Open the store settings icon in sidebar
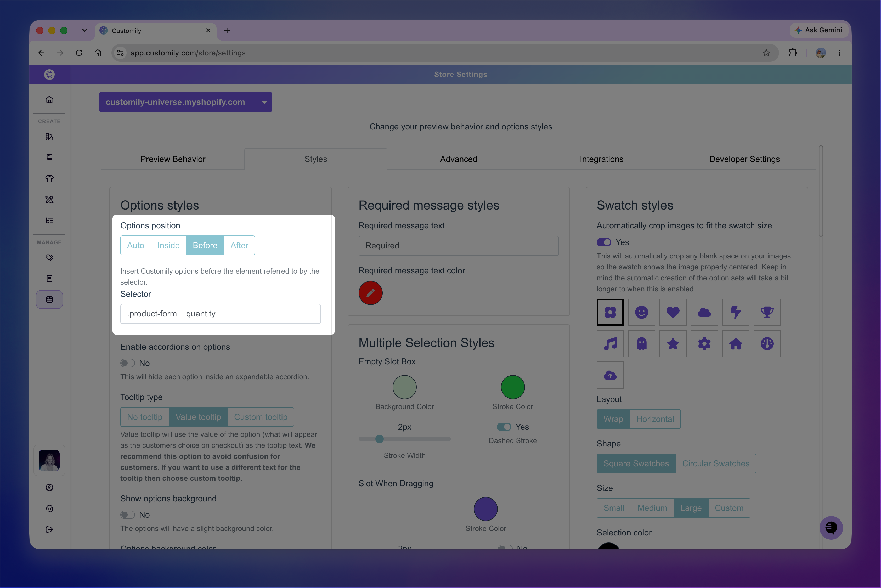The height and width of the screenshot is (588, 881). (x=49, y=300)
